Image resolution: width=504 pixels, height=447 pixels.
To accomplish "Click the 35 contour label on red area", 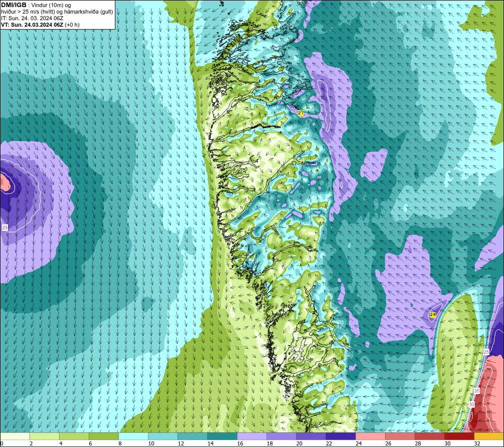I will click(x=477, y=391).
